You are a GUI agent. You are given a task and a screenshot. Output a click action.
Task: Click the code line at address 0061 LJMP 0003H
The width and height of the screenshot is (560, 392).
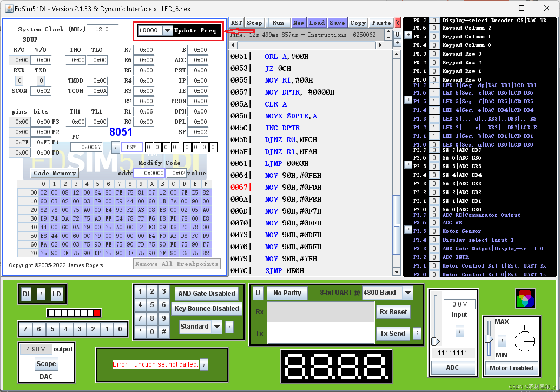tap(269, 164)
